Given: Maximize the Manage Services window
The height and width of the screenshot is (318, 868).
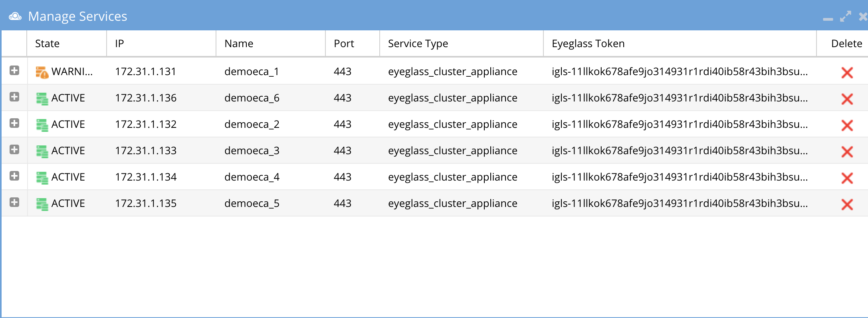Looking at the screenshot, I should click(x=846, y=16).
